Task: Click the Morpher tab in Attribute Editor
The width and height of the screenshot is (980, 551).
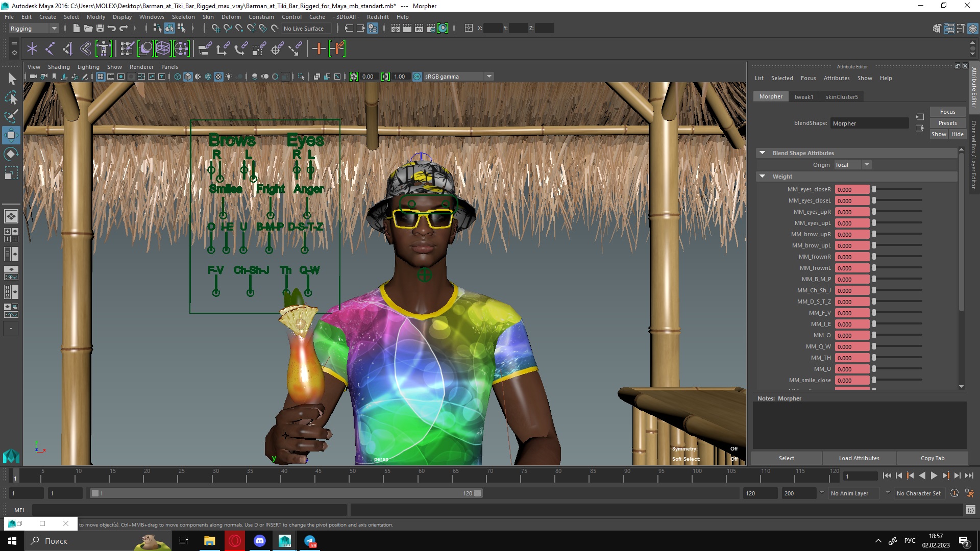Action: tap(770, 96)
